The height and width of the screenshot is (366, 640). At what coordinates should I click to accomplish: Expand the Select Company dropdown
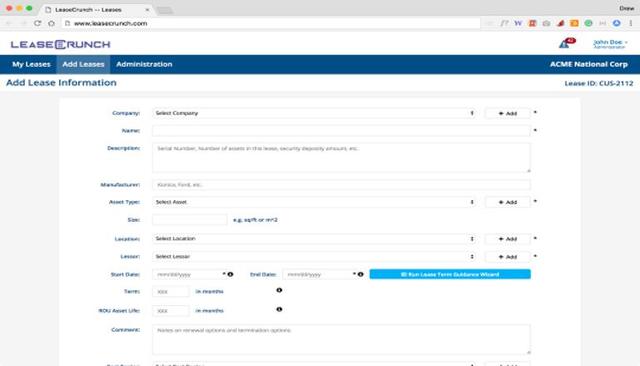coord(314,113)
